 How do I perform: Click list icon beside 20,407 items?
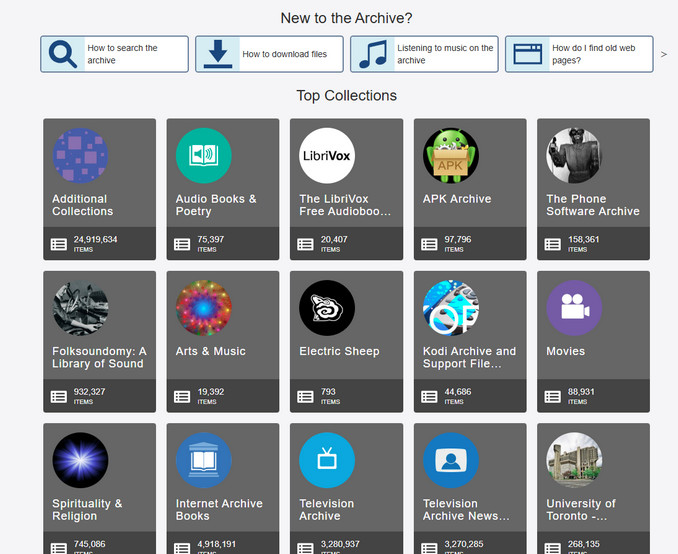pyautogui.click(x=305, y=244)
